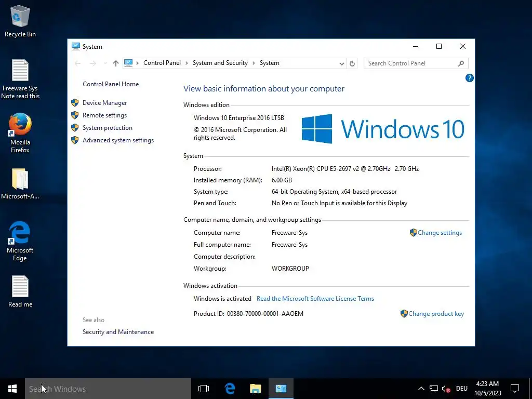Click the WORKGROUP value
The image size is (532, 399).
[290, 269]
